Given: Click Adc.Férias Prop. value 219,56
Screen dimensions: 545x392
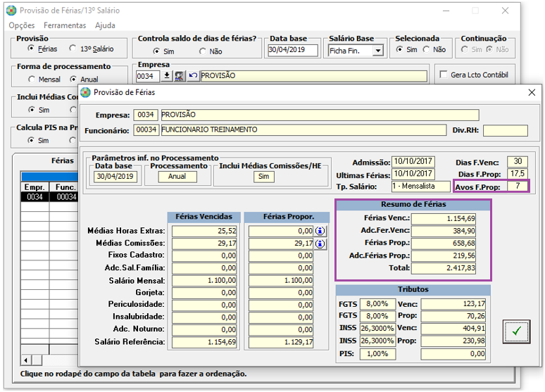Looking at the screenshot, I should [444, 255].
